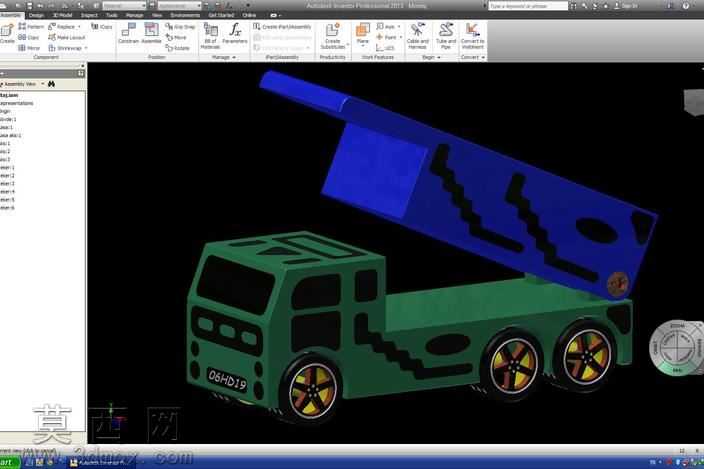
Task: Click the Replace component tool
Action: (x=62, y=27)
